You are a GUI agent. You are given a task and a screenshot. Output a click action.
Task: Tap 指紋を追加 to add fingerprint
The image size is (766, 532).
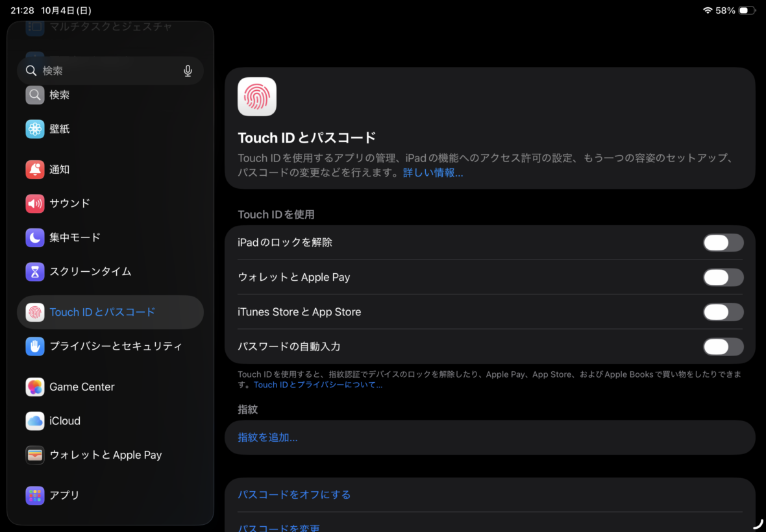(x=267, y=438)
